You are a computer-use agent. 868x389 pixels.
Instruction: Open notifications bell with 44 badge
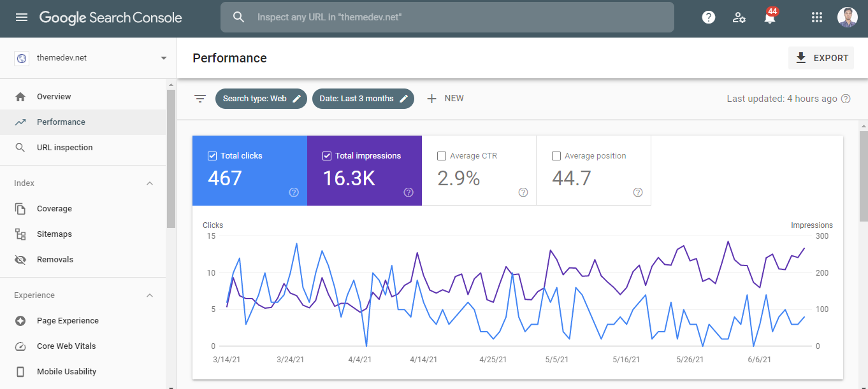[x=770, y=17]
